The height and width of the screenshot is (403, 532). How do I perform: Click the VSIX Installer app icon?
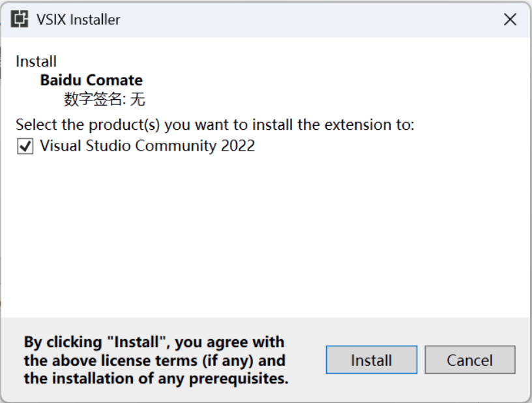pos(20,19)
